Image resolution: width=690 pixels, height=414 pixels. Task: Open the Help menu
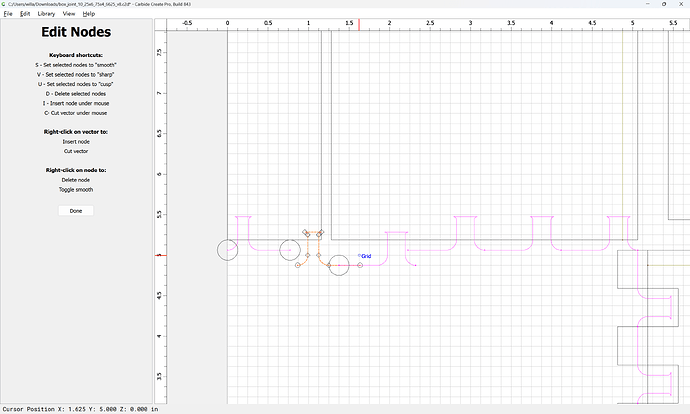pos(89,14)
